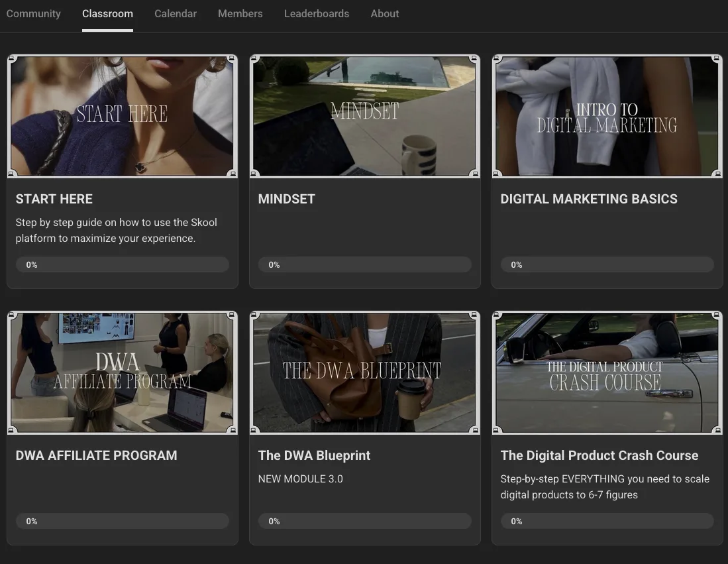Click the 'Step by step guide' description text
Viewport: 728px width, 564px height.
pyautogui.click(x=117, y=231)
